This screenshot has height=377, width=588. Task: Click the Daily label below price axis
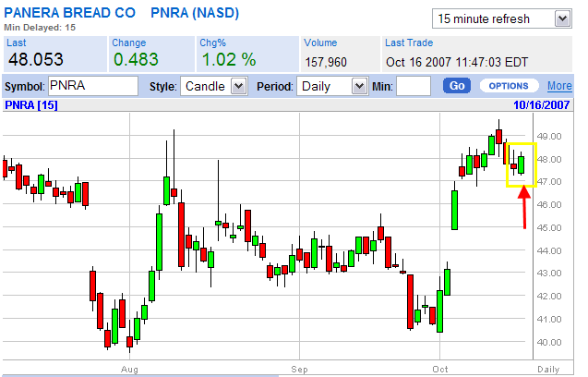click(548, 369)
